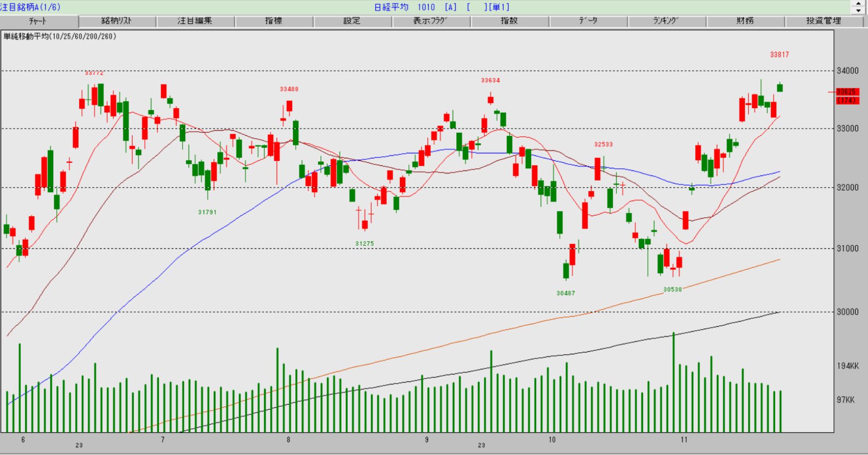Click the 34000 axis label
868x455 pixels.
pyautogui.click(x=848, y=71)
